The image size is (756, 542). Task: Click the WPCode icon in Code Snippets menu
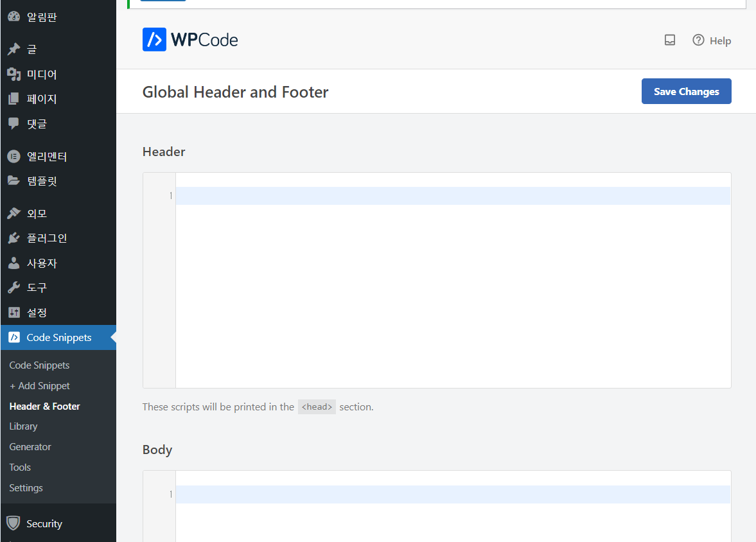(x=14, y=337)
